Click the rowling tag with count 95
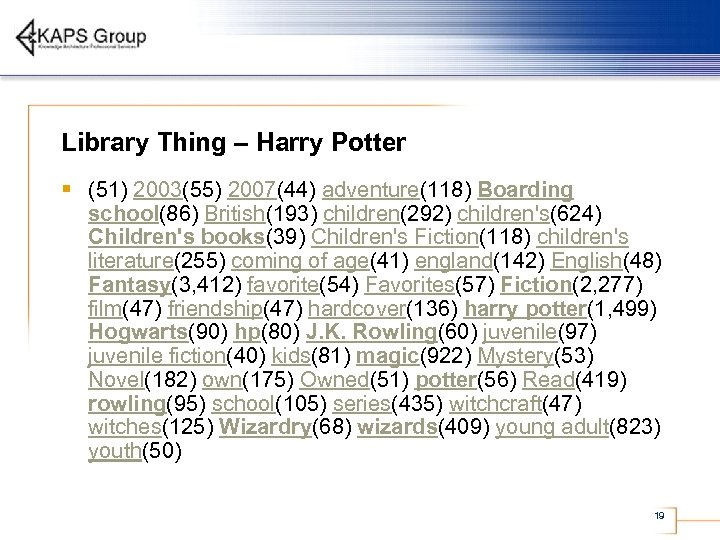 pos(127,404)
